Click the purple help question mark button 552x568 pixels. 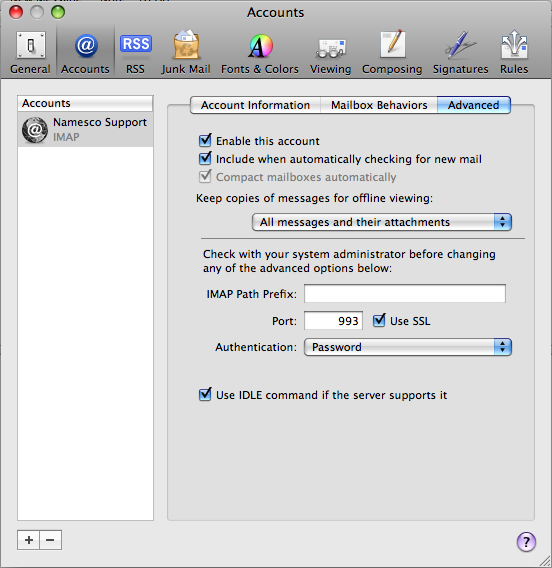tap(526, 542)
